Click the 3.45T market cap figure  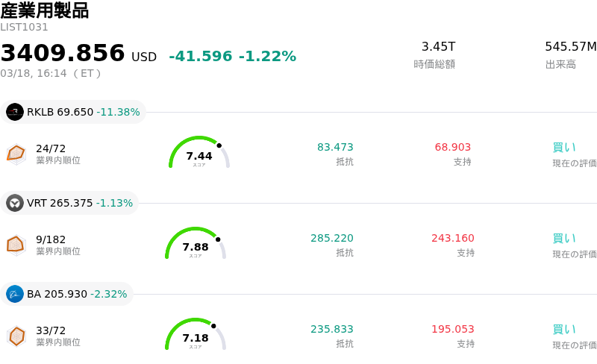pyautogui.click(x=438, y=47)
